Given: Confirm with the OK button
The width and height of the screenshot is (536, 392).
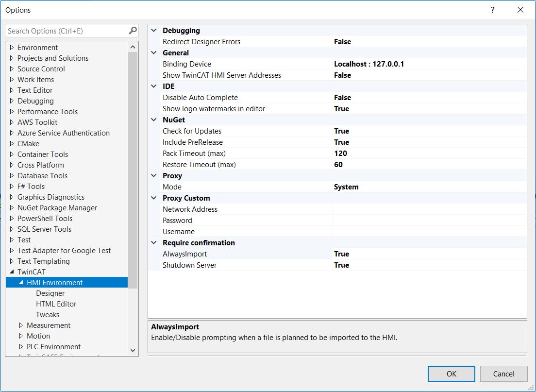Looking at the screenshot, I should (x=451, y=374).
